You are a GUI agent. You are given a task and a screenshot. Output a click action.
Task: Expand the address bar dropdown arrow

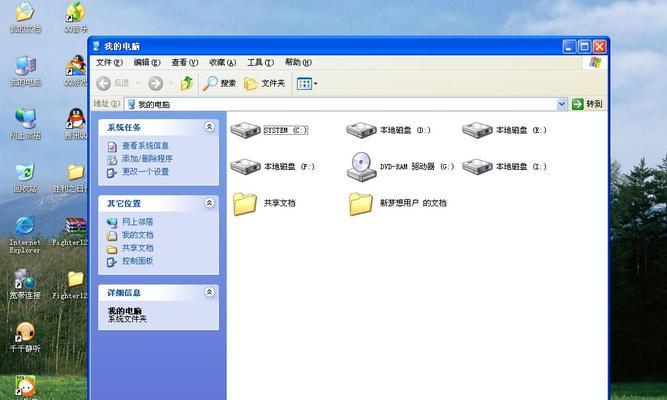[562, 104]
